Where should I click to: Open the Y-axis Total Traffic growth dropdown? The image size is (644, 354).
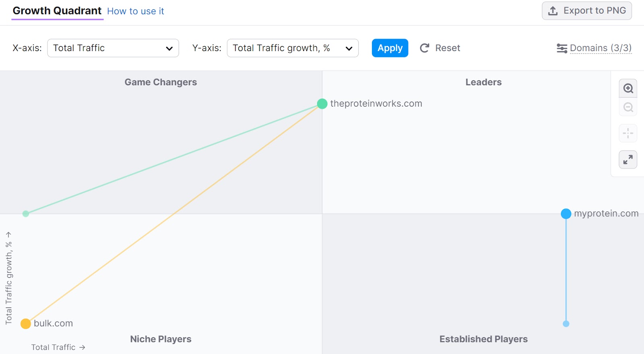point(293,48)
